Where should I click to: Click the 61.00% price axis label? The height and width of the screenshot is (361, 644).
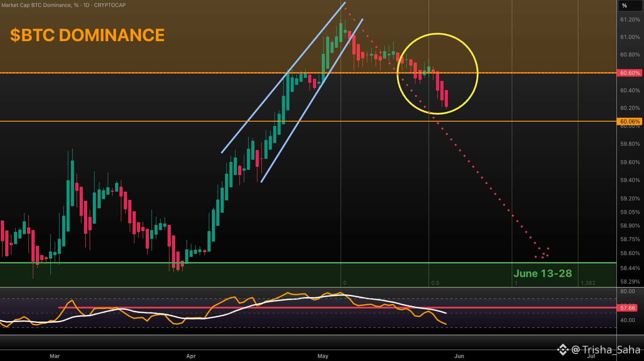630,37
